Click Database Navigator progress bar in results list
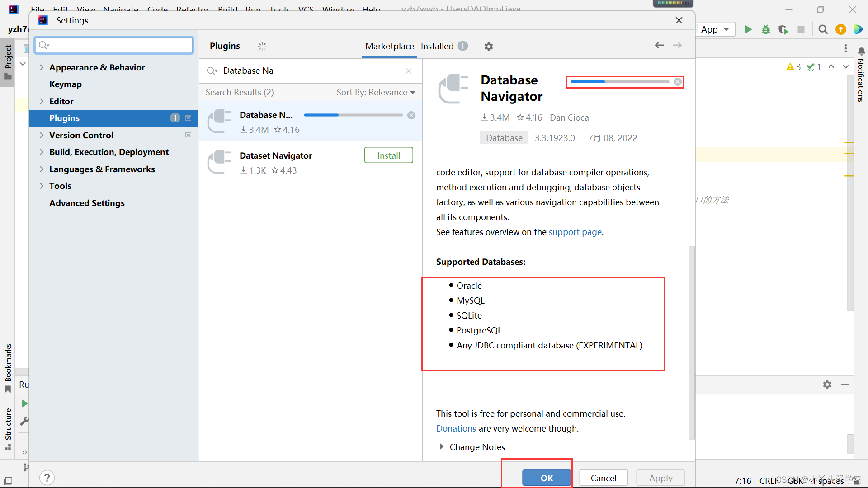Viewport: 868px width, 488px height. tap(353, 115)
